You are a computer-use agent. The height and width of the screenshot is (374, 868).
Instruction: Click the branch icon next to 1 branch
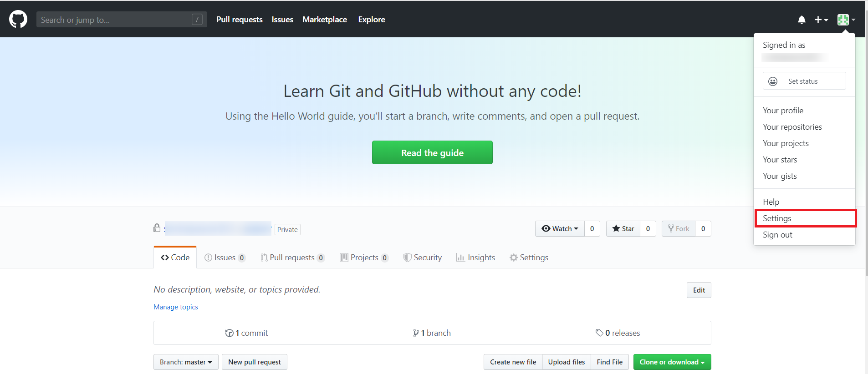[x=416, y=333]
